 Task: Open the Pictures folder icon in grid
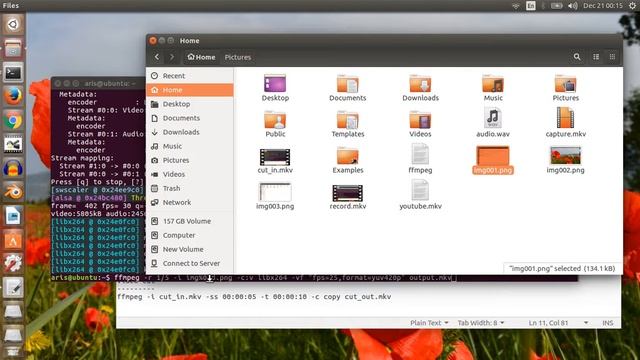(565, 84)
